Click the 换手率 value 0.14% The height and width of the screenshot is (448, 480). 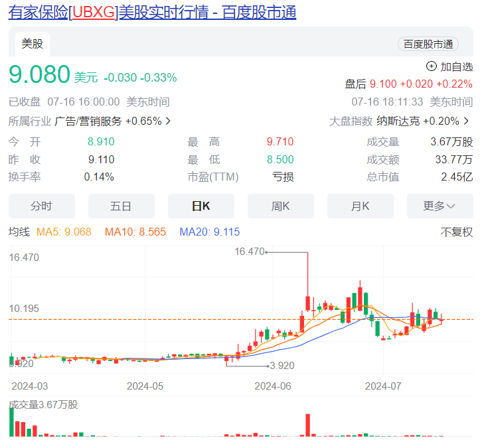coord(99,177)
